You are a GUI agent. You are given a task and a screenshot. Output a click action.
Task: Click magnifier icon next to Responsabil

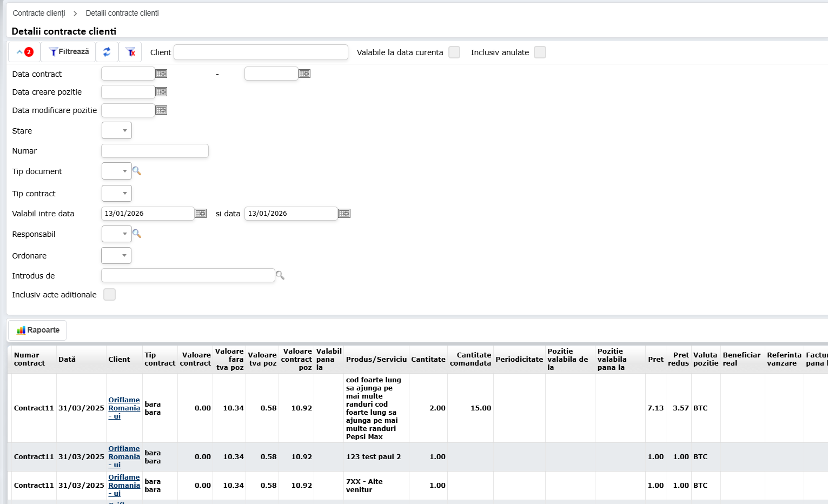(x=137, y=234)
